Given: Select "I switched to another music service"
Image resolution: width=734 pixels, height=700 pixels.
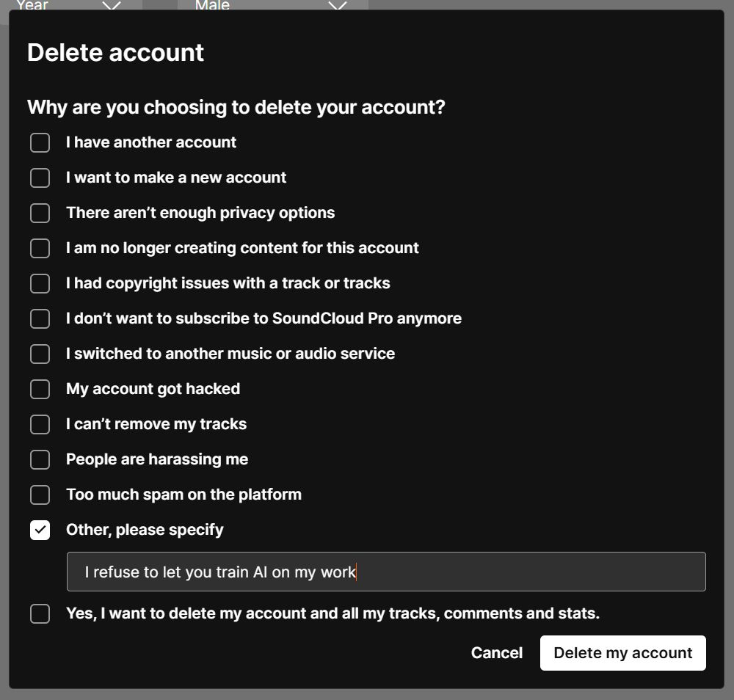Looking at the screenshot, I should coord(40,354).
